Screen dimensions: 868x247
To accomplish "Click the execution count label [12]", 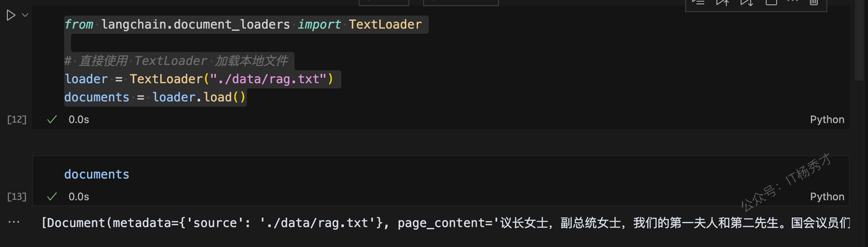I will 16,119.
